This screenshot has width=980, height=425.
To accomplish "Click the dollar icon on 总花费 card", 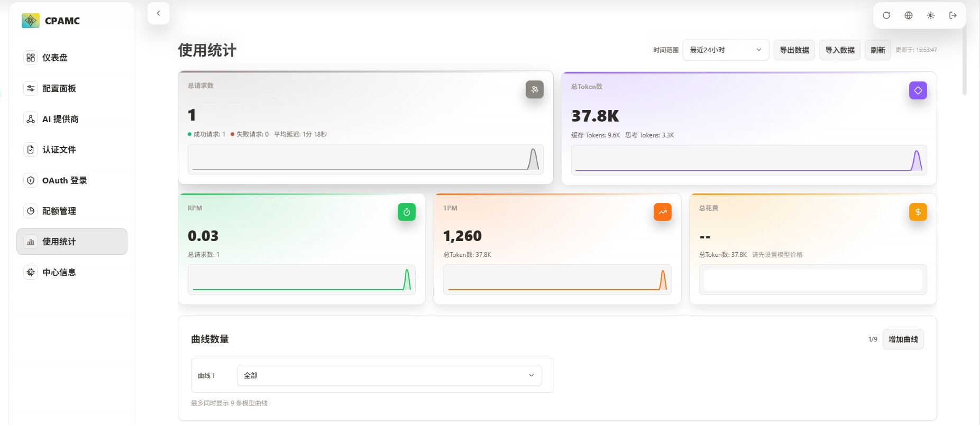I will point(918,212).
